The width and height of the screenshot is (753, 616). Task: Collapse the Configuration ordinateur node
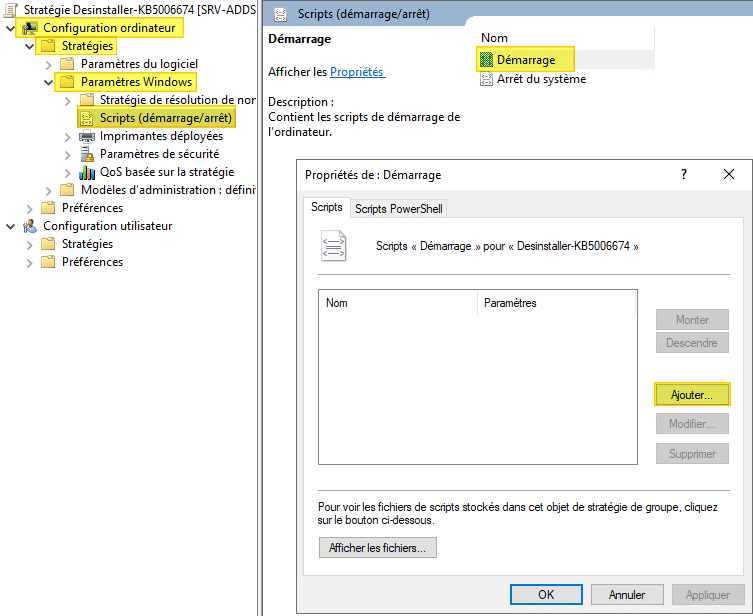[11, 28]
